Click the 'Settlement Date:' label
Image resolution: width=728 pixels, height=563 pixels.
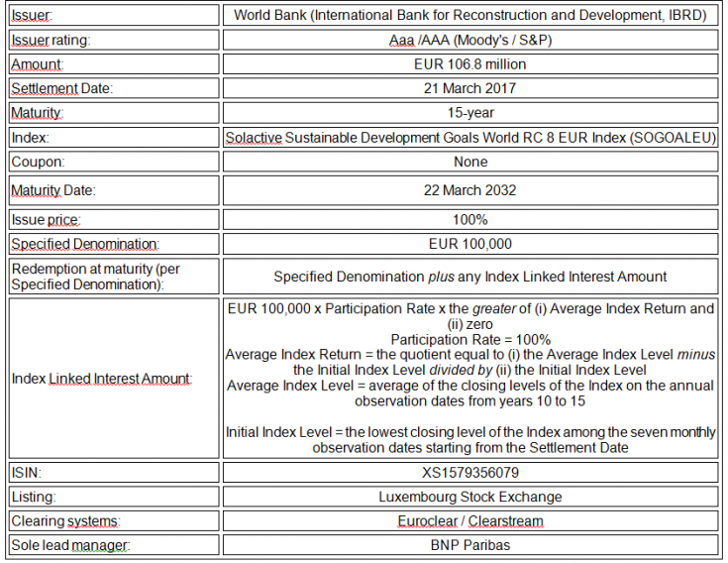coord(61,88)
